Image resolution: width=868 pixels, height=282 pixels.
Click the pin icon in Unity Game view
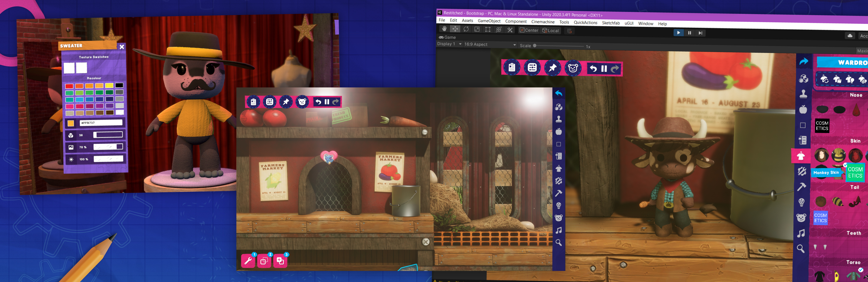tap(553, 68)
